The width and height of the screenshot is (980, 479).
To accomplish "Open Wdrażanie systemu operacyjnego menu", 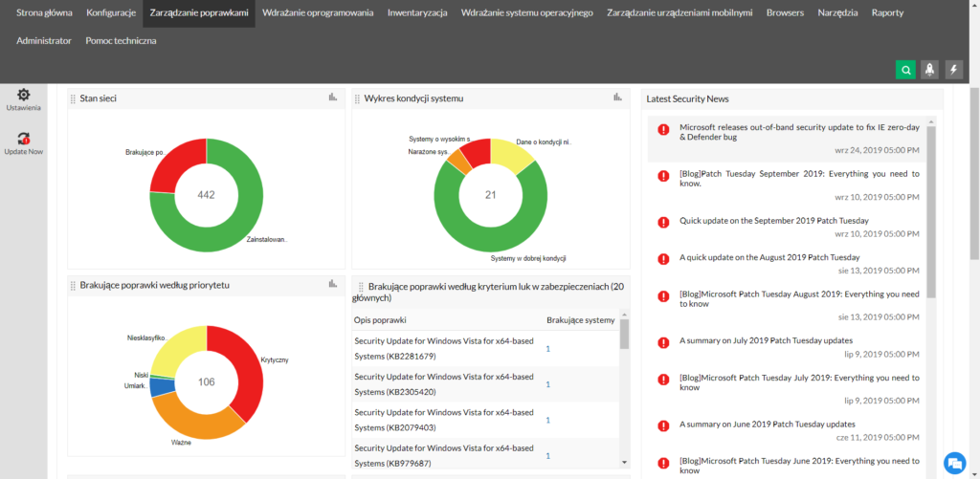I will click(x=526, y=13).
